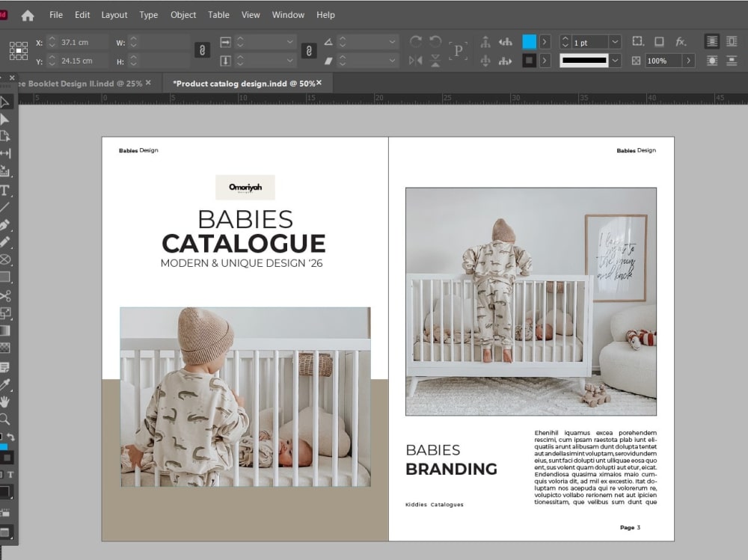Open the Scale Y Percentage dropdown
Screen dimensions: 748x560
point(289,61)
